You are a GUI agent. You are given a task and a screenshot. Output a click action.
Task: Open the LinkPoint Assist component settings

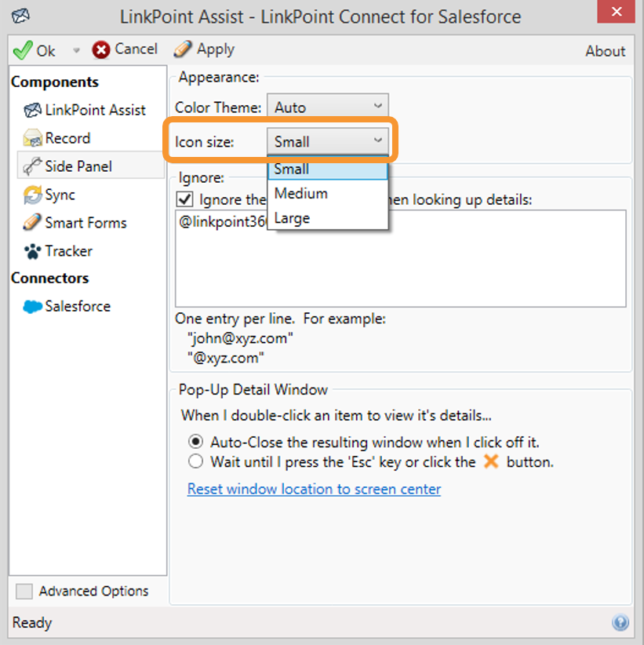96,110
